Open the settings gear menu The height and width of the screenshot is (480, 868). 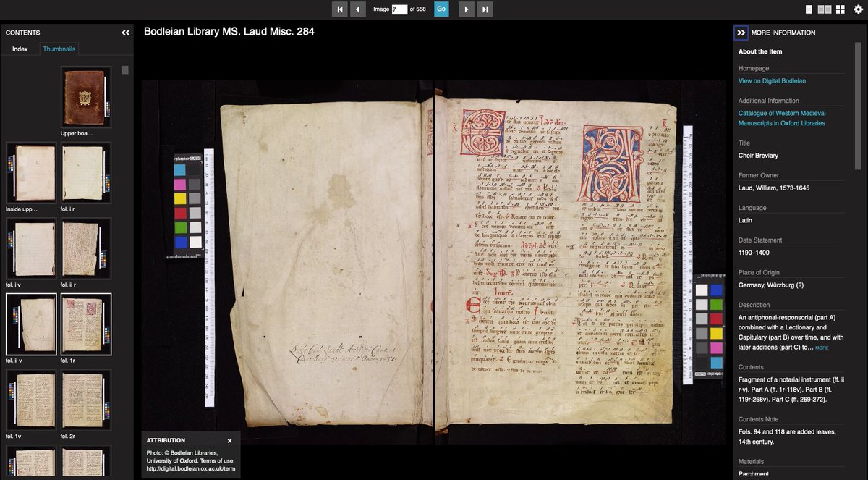pos(859,9)
